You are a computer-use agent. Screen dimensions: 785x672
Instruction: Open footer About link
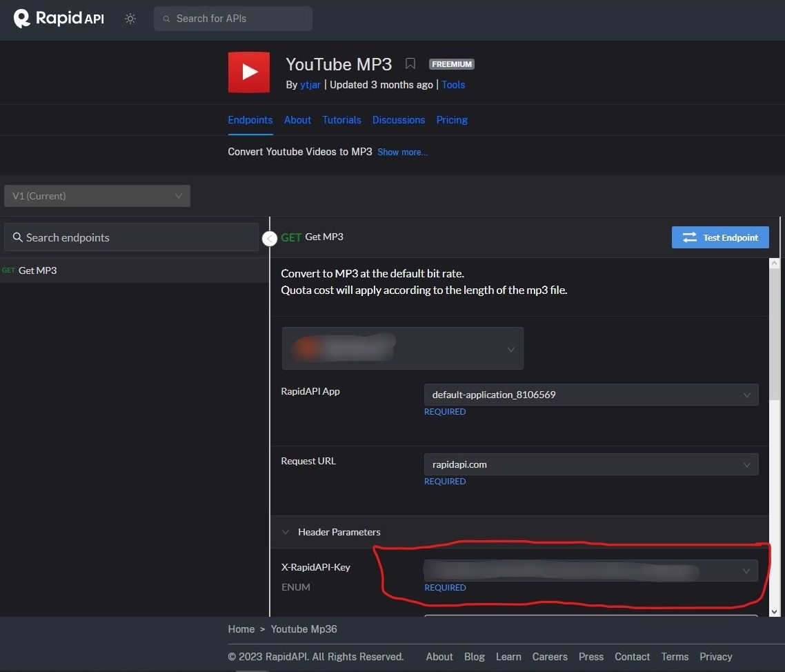coord(439,657)
